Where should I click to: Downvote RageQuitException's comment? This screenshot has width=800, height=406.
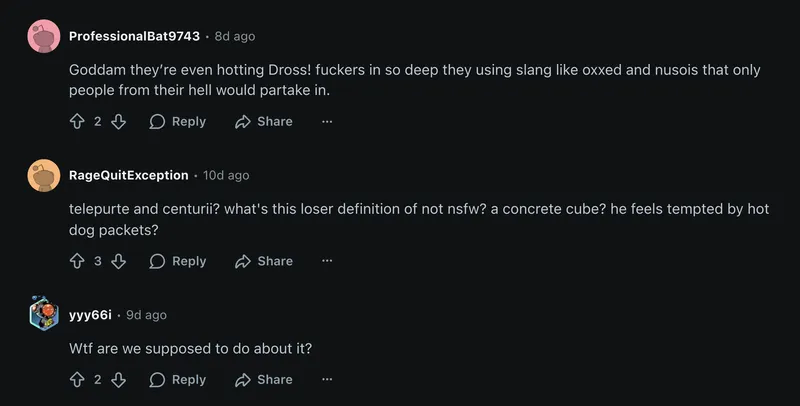pyautogui.click(x=118, y=261)
